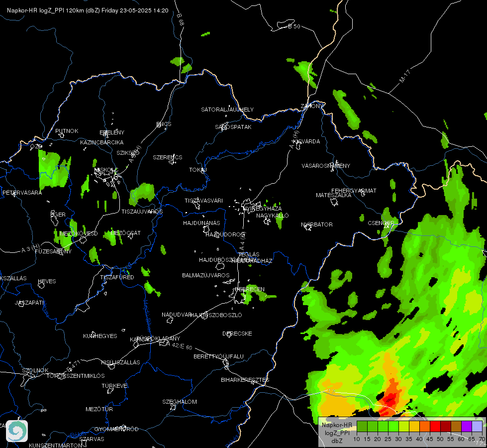Click the SZOLNOK city label

pos(35,370)
